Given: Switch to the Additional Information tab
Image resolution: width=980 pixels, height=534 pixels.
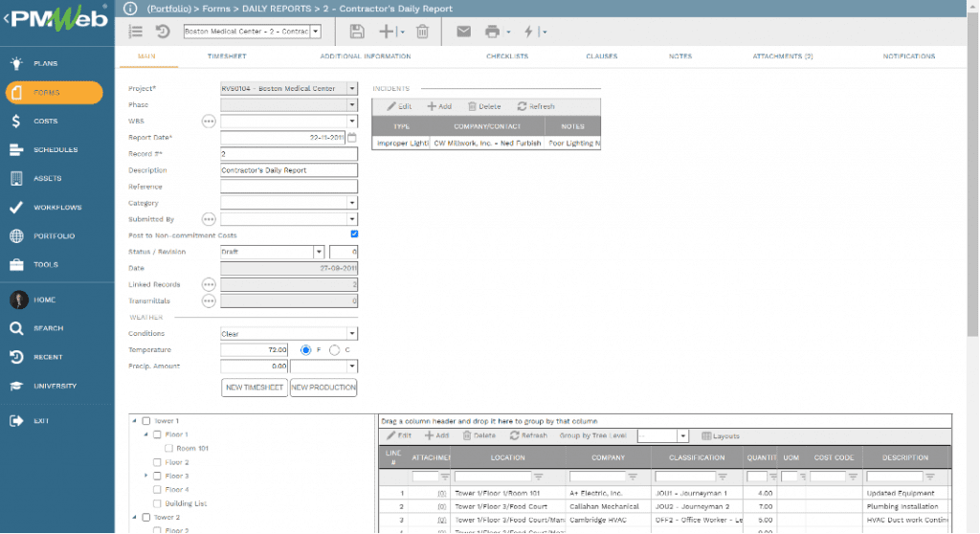Looking at the screenshot, I should coord(366,56).
